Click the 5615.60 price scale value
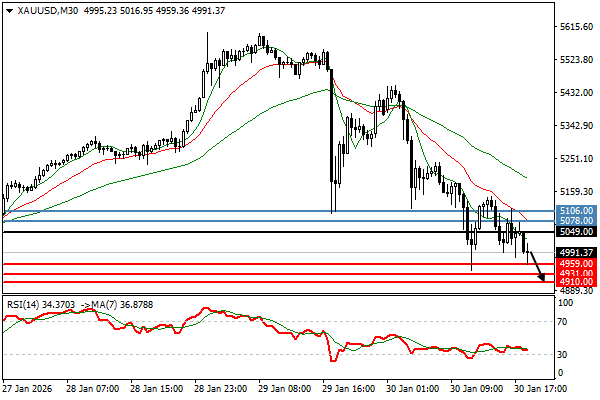 (570, 27)
